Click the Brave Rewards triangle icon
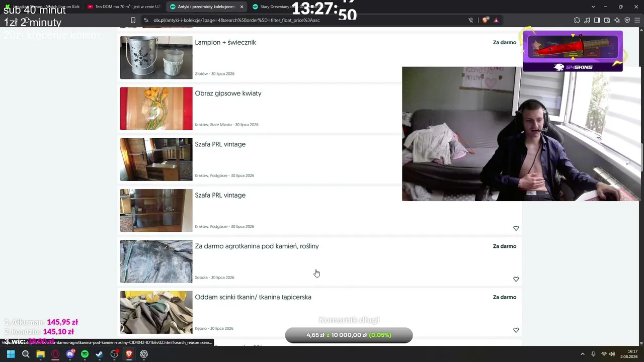This screenshot has width=644, height=362. [x=496, y=20]
